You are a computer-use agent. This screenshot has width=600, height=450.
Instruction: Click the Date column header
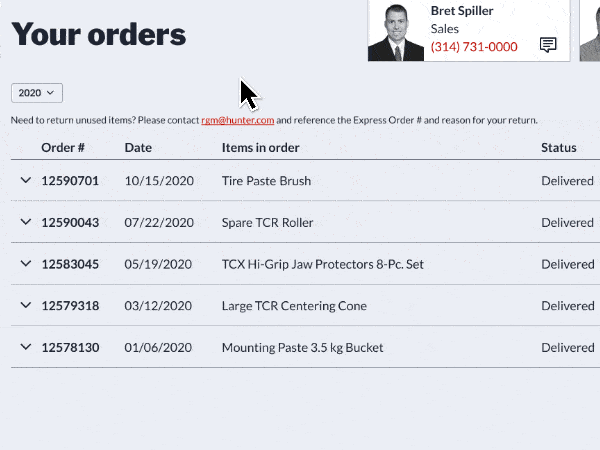click(139, 148)
